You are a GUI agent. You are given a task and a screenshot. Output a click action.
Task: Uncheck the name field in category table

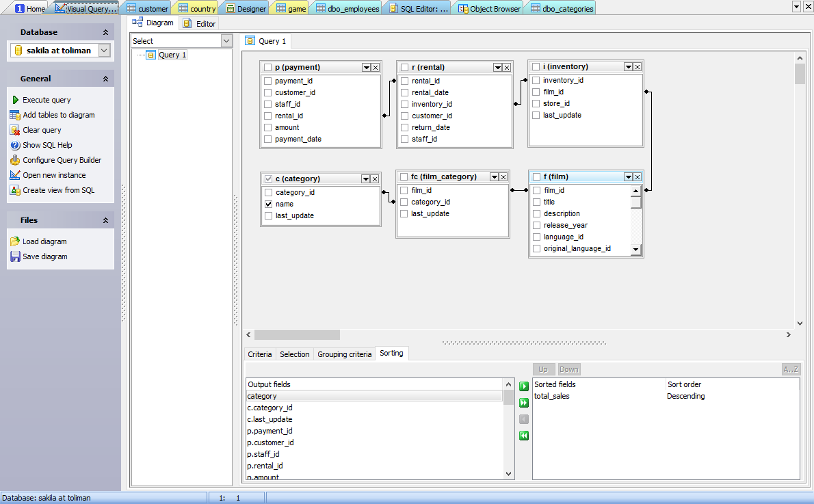[x=269, y=204]
